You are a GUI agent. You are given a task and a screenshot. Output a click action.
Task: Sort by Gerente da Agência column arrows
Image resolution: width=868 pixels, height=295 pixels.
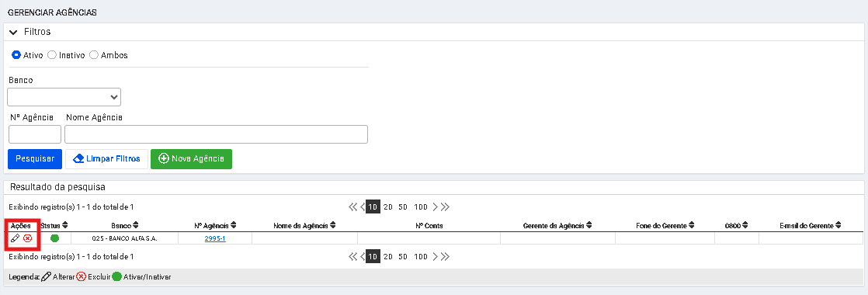pos(589,226)
